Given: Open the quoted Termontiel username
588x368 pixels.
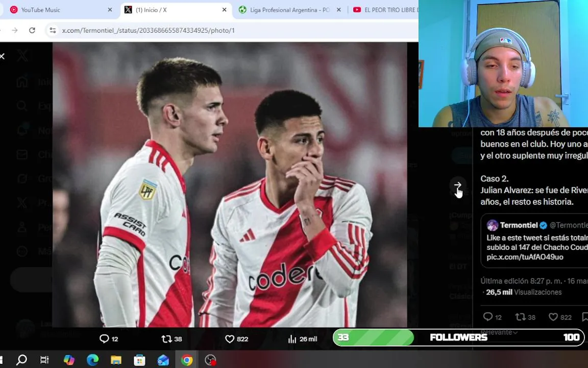Looking at the screenshot, I should click(x=519, y=225).
